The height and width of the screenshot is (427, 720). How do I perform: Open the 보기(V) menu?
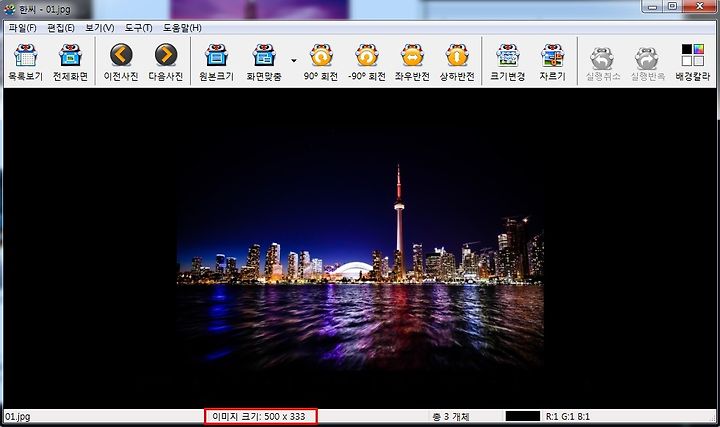tap(100, 28)
